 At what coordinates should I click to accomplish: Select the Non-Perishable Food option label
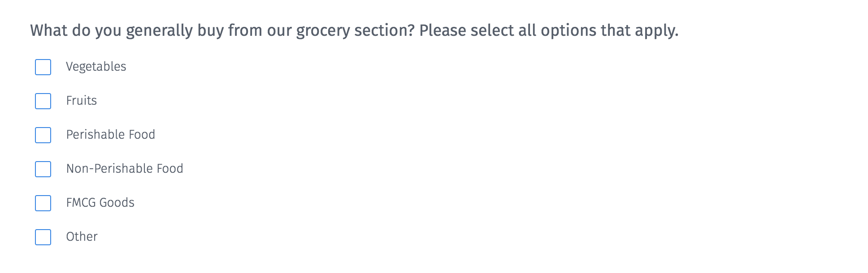click(x=124, y=169)
